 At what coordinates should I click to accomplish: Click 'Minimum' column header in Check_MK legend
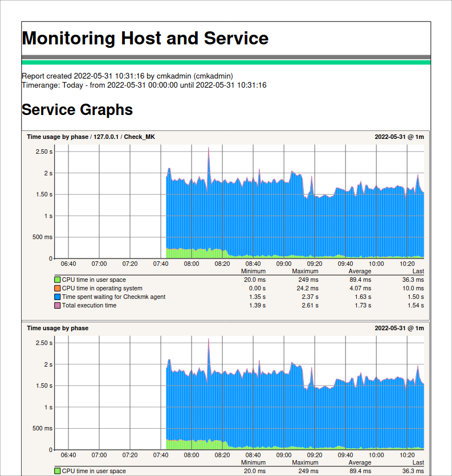point(253,271)
